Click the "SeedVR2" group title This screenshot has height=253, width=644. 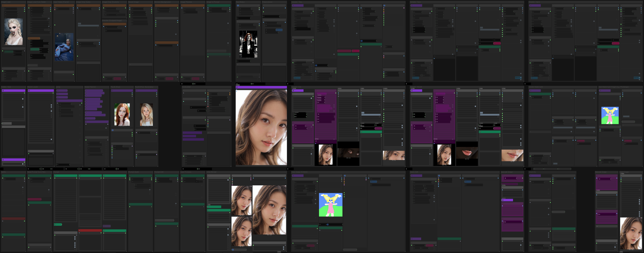click(532, 172)
